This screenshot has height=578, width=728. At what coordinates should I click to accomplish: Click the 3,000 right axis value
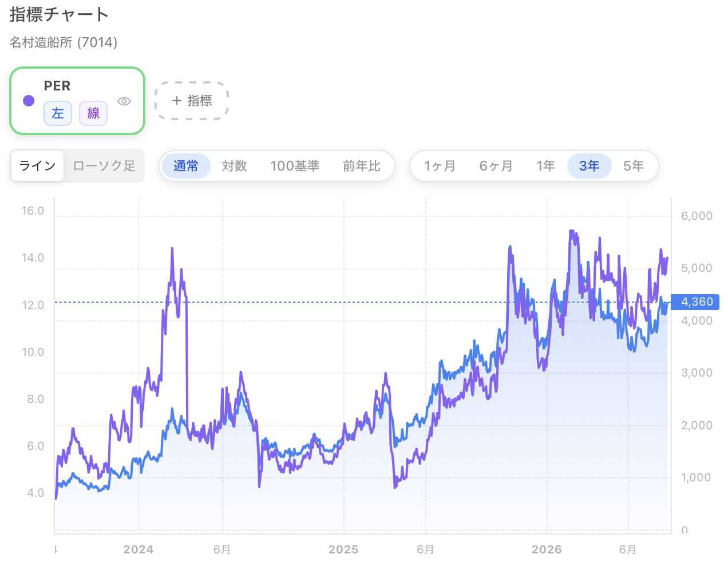[x=697, y=373]
